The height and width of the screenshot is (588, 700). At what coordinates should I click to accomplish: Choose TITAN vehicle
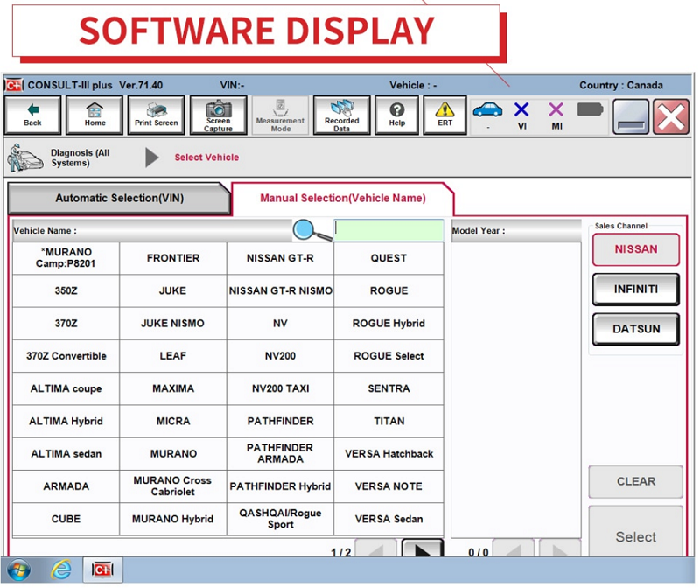pyautogui.click(x=388, y=421)
